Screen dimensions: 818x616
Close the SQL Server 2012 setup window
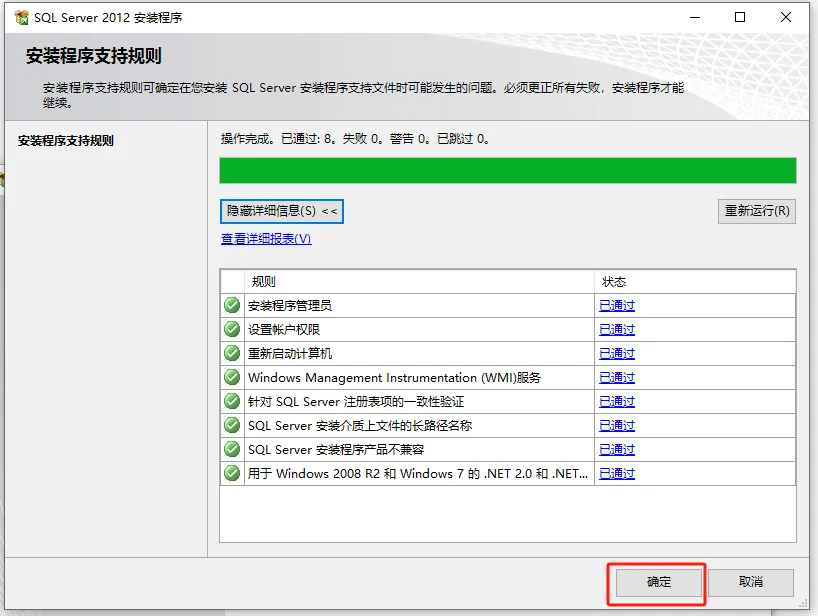click(786, 17)
